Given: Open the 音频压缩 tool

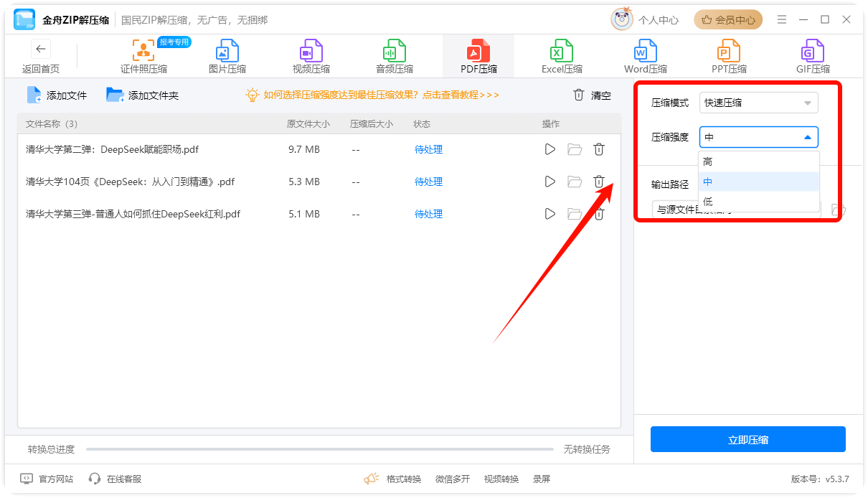Looking at the screenshot, I should (x=395, y=57).
